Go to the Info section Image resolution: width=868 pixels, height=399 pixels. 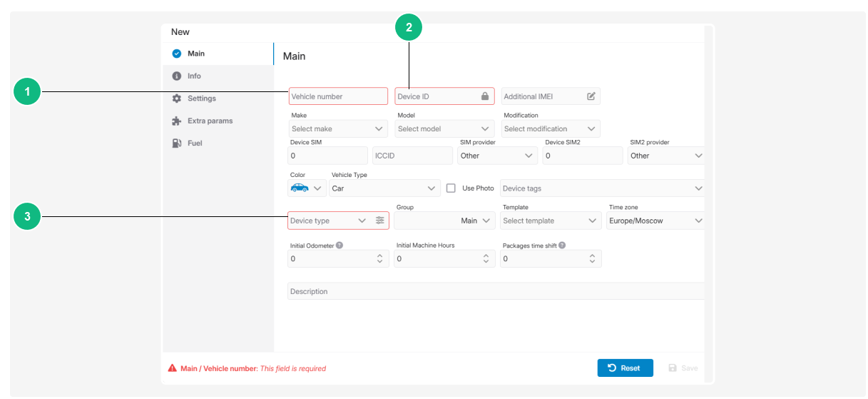[194, 76]
